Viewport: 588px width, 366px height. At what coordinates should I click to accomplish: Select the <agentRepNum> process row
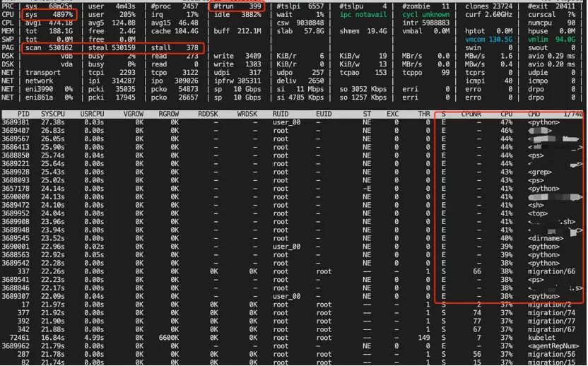coord(293,346)
